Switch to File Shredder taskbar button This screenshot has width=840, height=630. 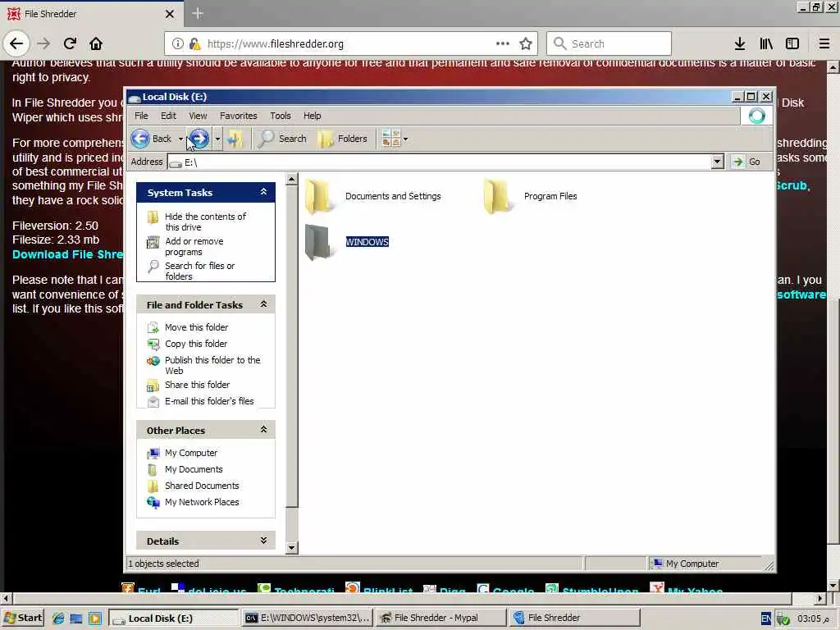tap(575, 618)
